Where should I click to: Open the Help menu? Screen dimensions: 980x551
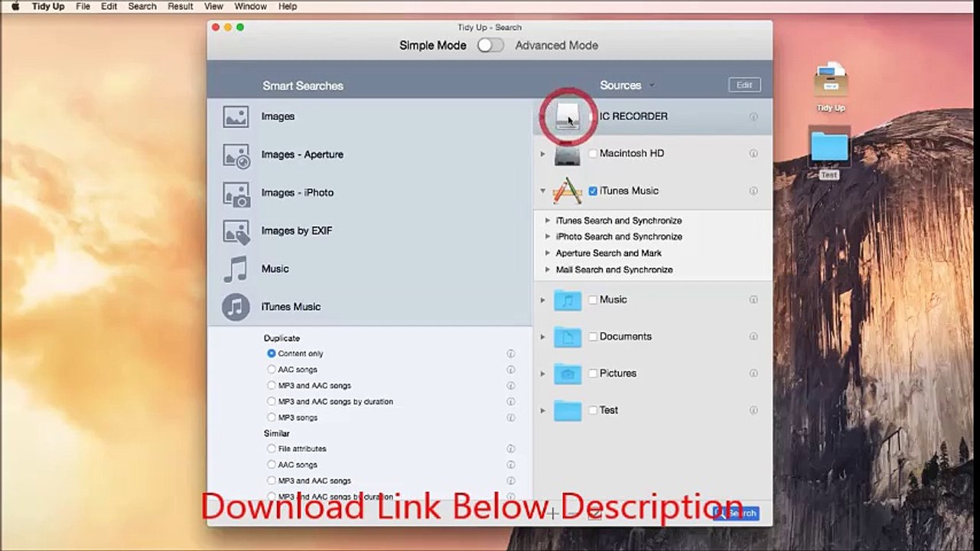(288, 6)
